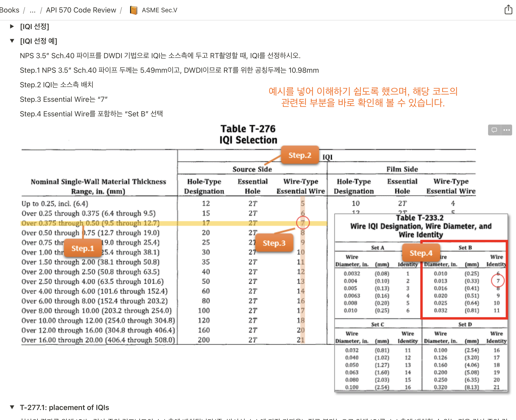Screen dimensions: 516x420
Task: Collapse the [IQI 선정 예] toggle block
Action: coord(12,41)
